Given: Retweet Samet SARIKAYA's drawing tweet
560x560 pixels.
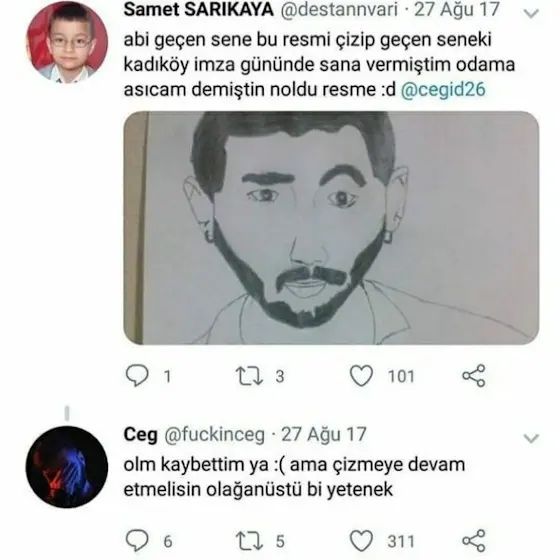Looking at the screenshot, I should pyautogui.click(x=249, y=376).
